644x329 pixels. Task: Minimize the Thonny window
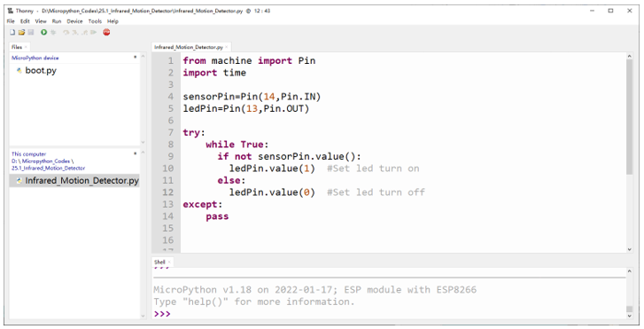593,11
